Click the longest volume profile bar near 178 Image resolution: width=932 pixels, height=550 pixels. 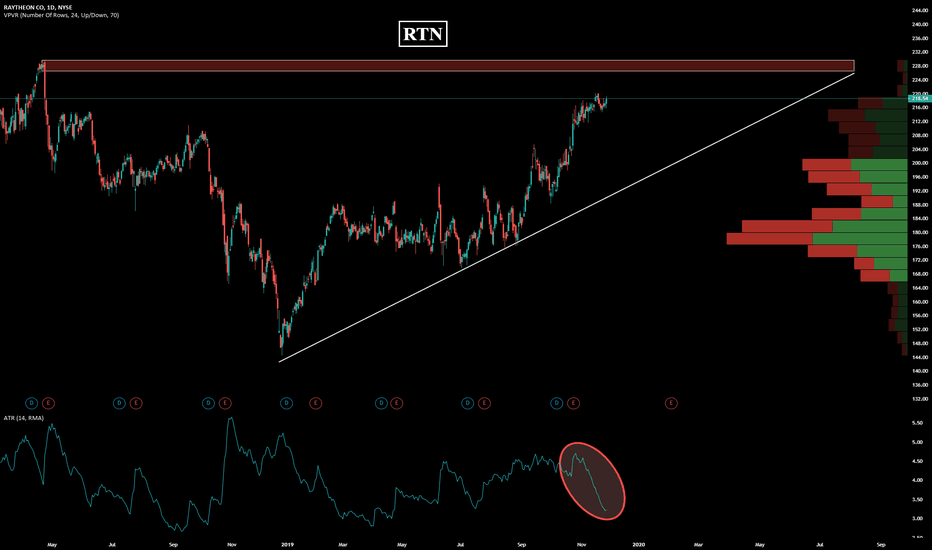tap(817, 238)
